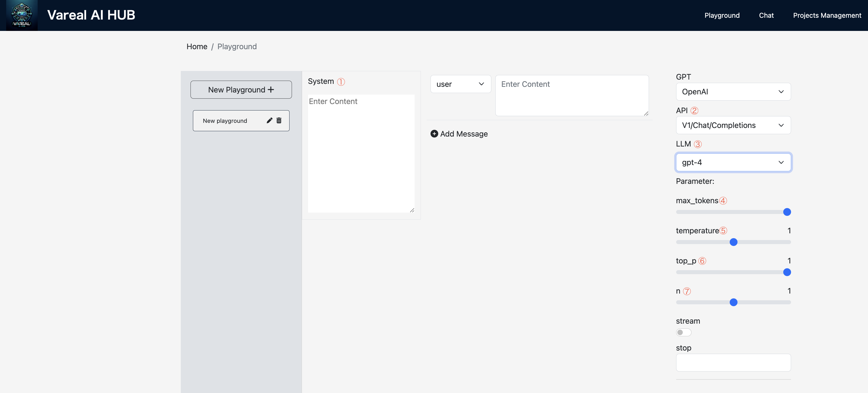
Task: Click Add Message
Action: pyautogui.click(x=459, y=134)
